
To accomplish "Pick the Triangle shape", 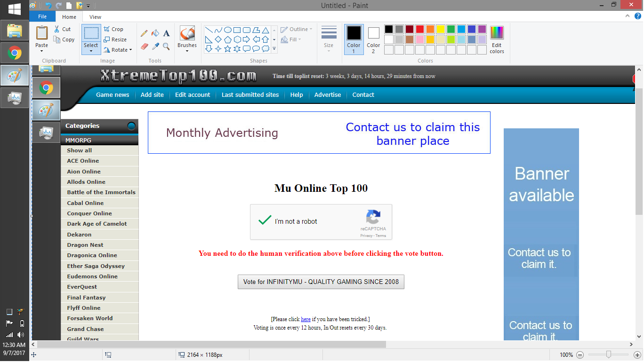I will click(265, 30).
